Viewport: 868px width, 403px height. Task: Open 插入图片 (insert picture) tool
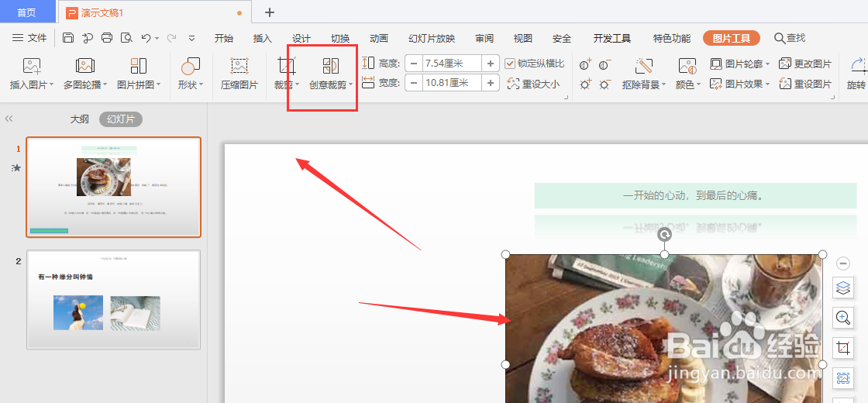32,74
